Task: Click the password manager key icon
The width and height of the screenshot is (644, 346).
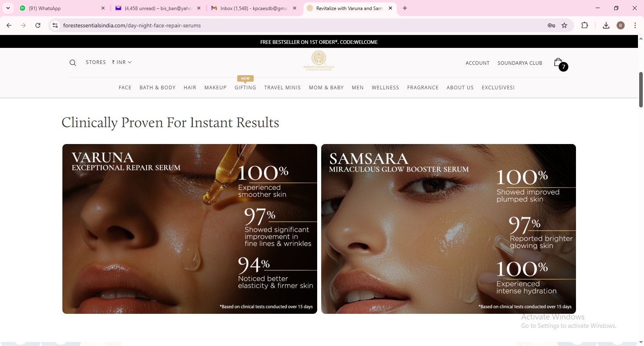Action: pyautogui.click(x=551, y=25)
